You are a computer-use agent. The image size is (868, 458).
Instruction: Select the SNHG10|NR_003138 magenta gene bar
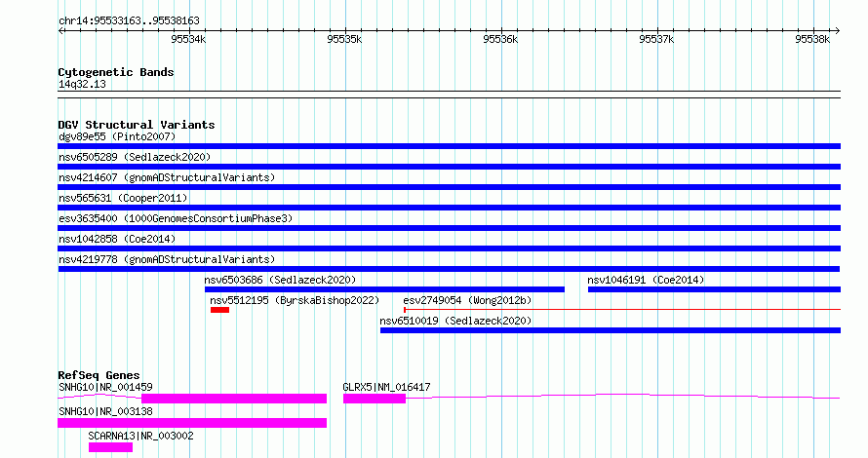tap(192, 423)
